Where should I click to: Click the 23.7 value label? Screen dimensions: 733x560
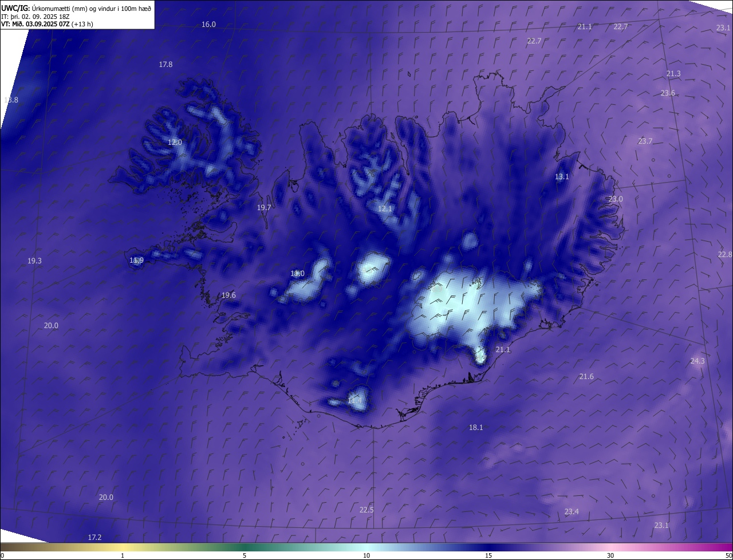pos(645,141)
